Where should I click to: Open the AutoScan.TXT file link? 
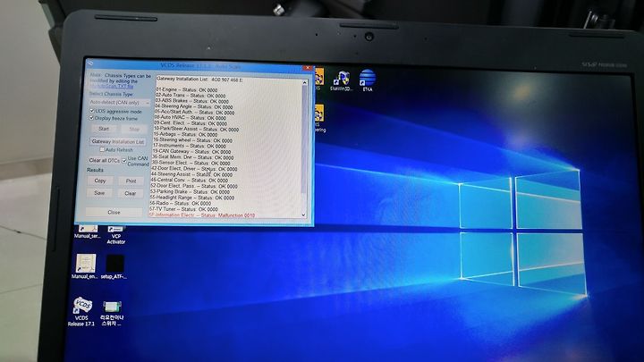[x=112, y=86]
